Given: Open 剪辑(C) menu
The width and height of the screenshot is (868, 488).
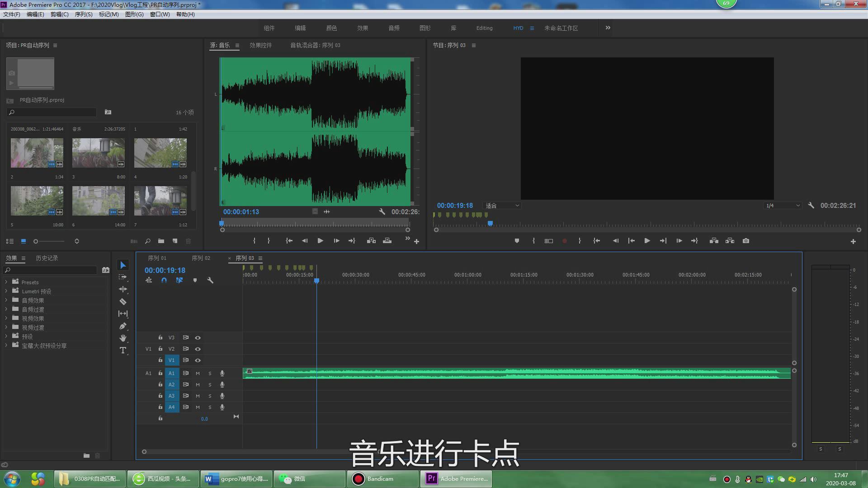Looking at the screenshot, I should point(60,14).
